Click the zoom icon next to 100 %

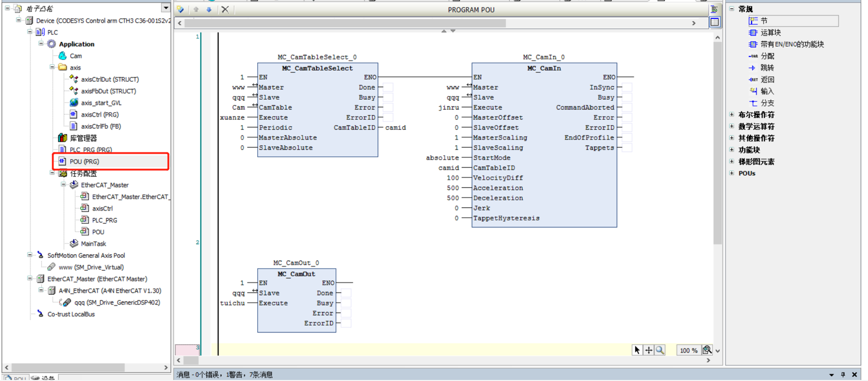tap(707, 350)
